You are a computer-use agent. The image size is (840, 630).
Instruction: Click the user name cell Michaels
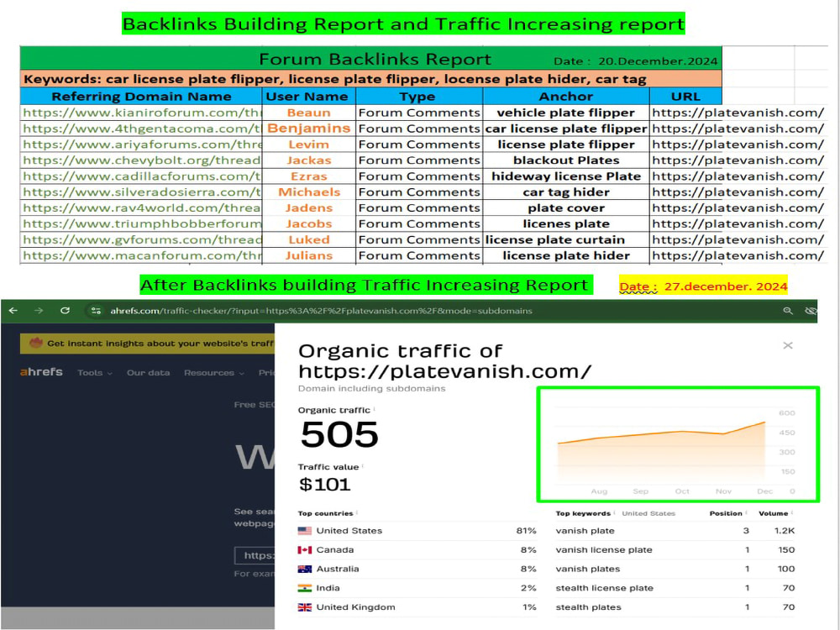point(308,192)
